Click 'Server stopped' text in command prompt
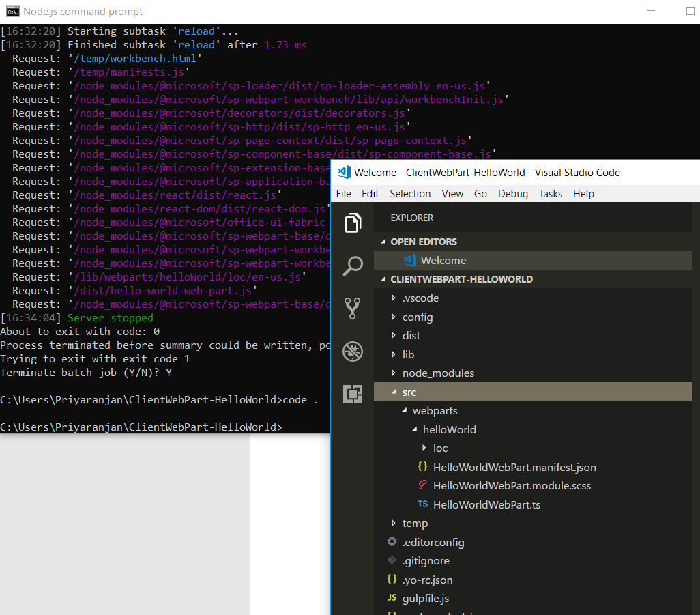This screenshot has width=700, height=615. point(111,318)
